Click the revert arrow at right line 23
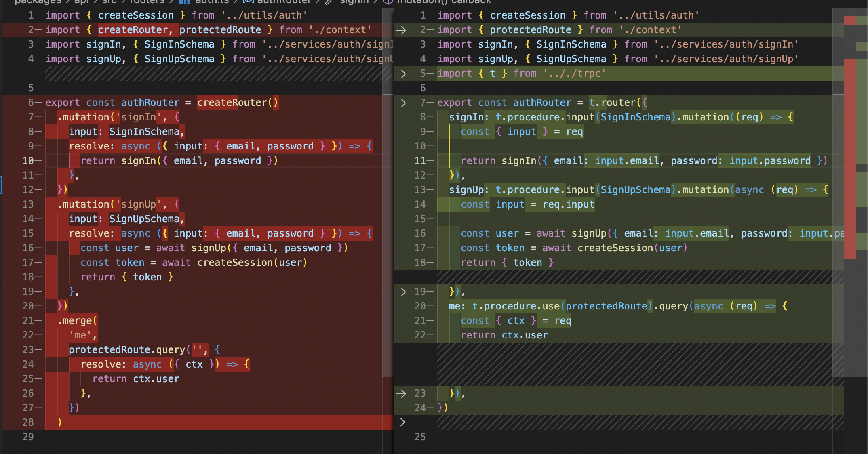This screenshot has width=868, height=454. tap(400, 393)
